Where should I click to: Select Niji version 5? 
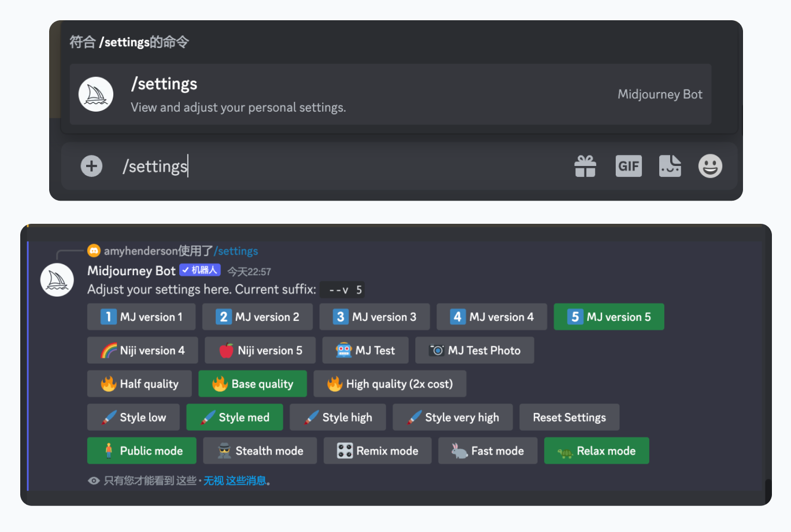pos(260,350)
